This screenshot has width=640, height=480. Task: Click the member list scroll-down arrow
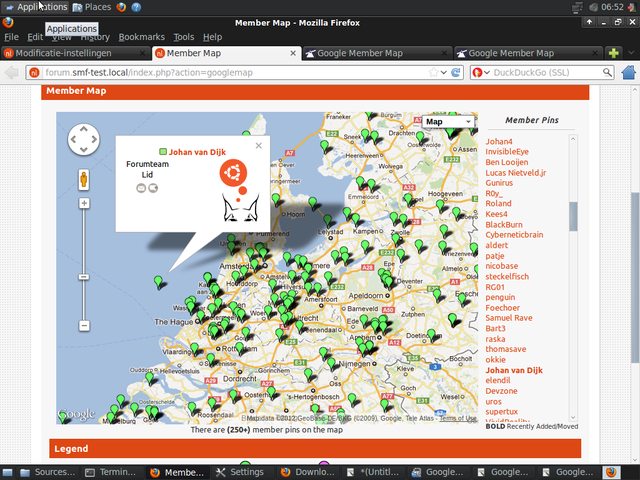point(573,417)
